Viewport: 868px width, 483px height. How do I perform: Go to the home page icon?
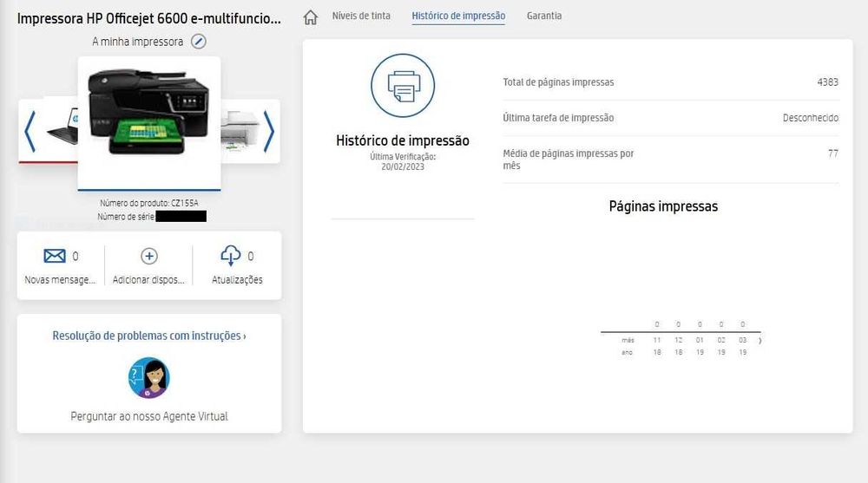point(311,17)
